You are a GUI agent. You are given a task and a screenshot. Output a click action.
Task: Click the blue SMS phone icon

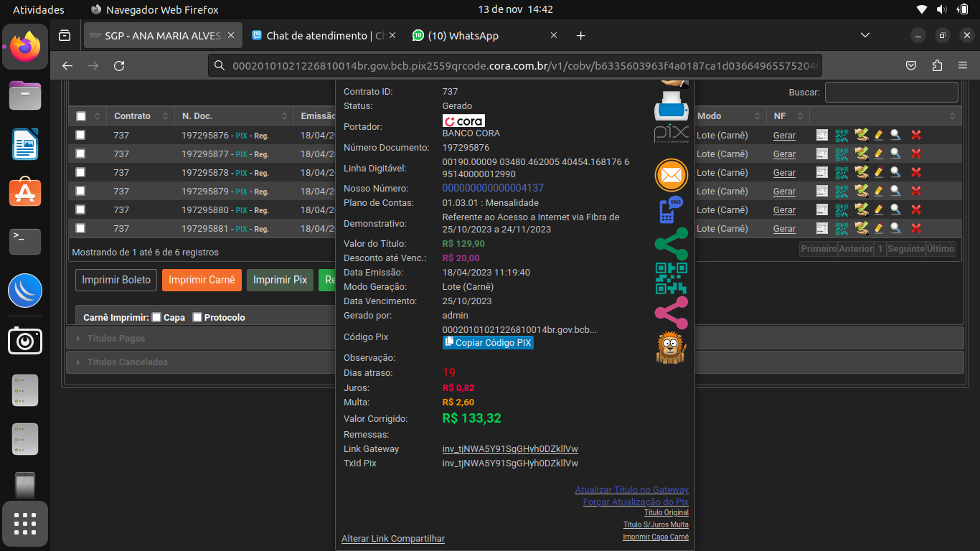(x=671, y=209)
